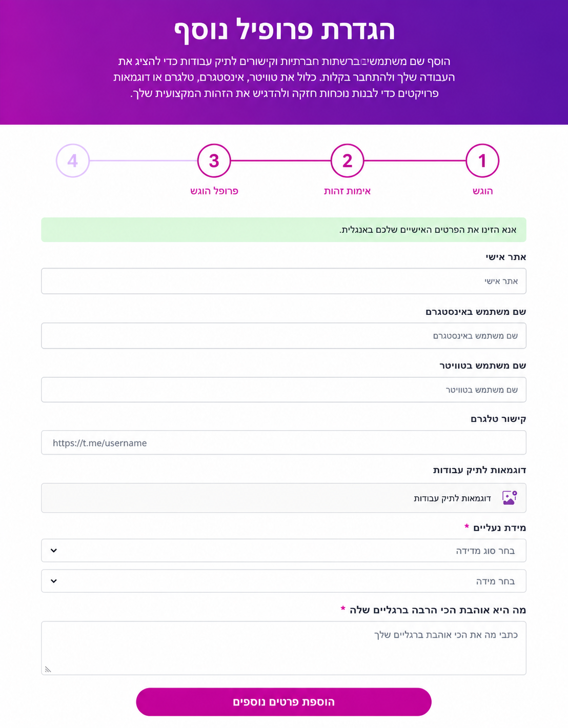Click the portfolio image upload icon

click(x=510, y=498)
